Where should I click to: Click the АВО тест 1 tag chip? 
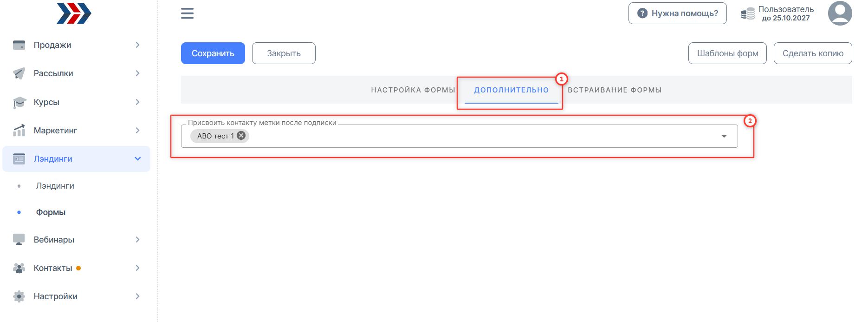pyautogui.click(x=220, y=136)
